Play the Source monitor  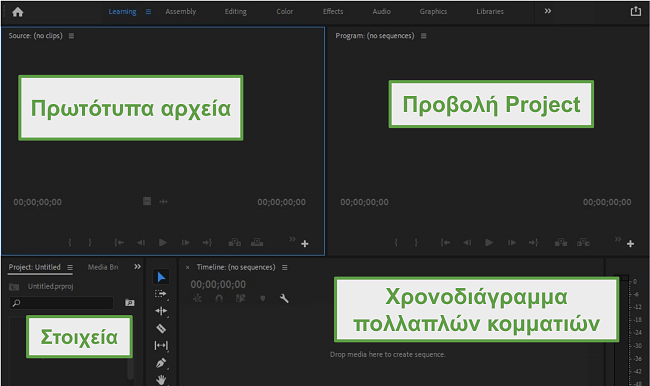tap(162, 243)
